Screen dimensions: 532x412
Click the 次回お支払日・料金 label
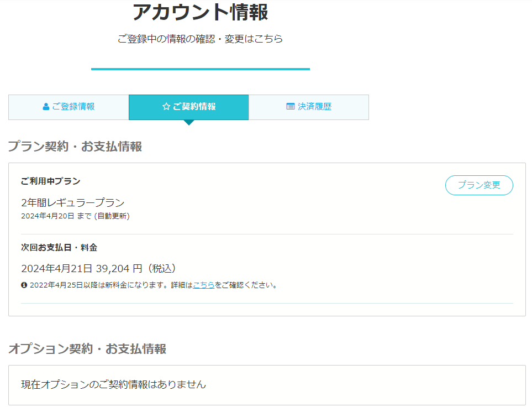(59, 248)
